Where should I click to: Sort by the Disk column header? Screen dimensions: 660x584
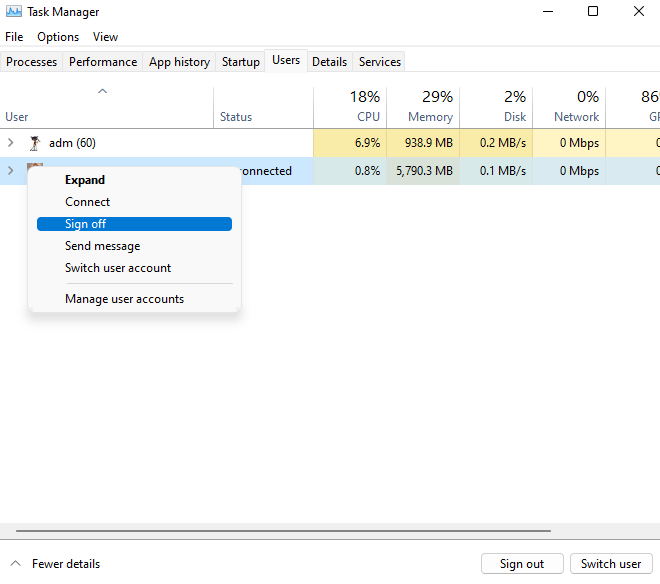click(496, 107)
